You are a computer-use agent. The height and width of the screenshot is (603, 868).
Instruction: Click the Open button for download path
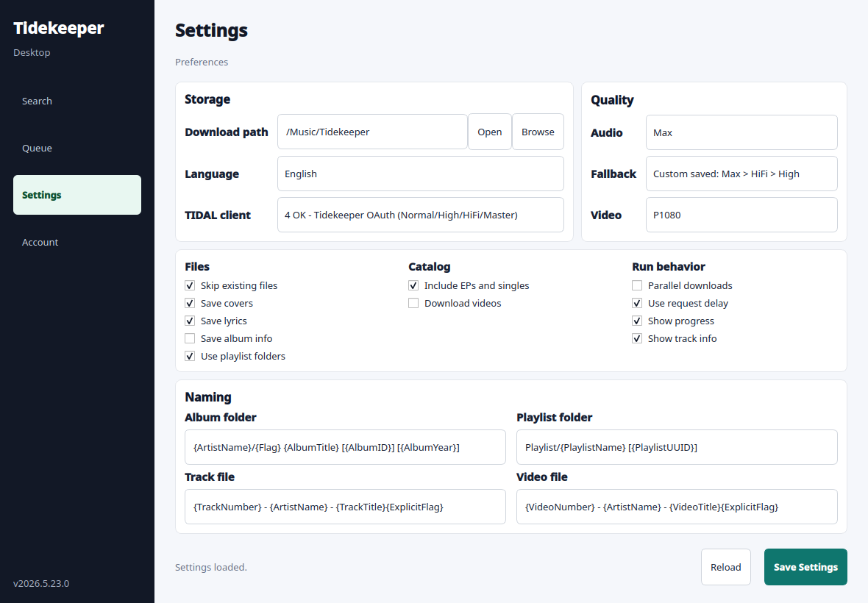click(490, 132)
